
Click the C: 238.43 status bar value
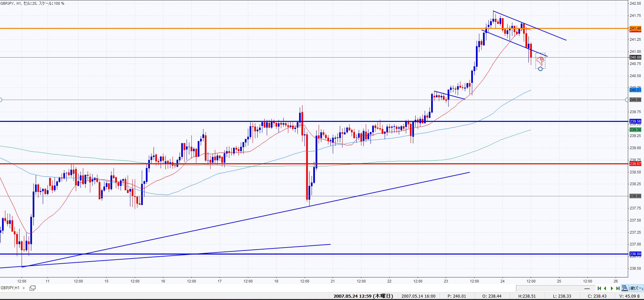point(597,296)
